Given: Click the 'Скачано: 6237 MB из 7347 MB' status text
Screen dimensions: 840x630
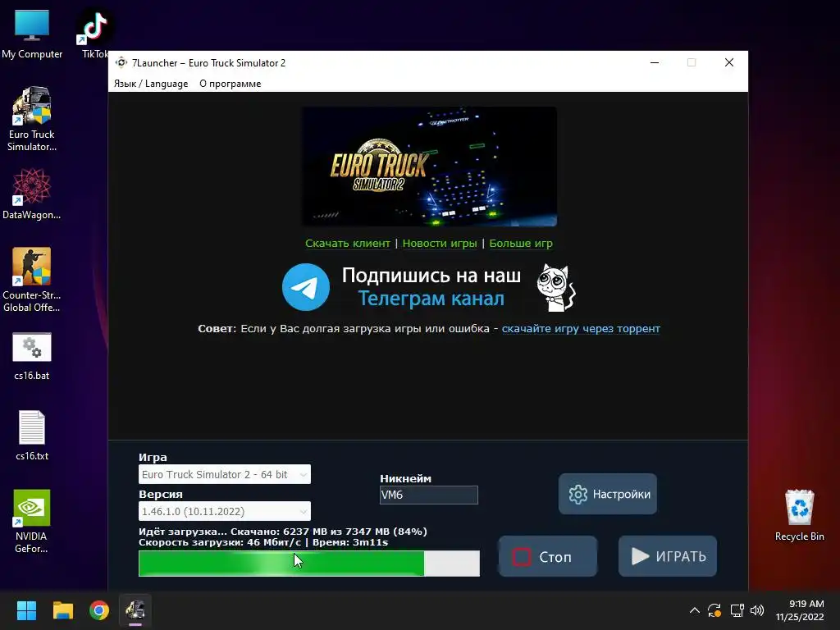Looking at the screenshot, I should 310,532.
